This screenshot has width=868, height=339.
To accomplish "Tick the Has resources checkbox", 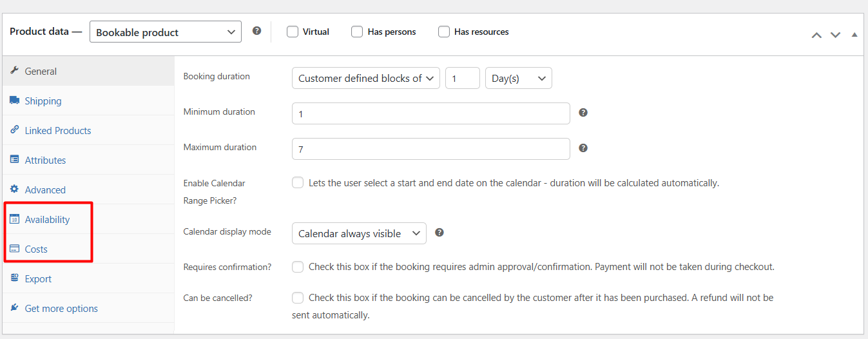I will pyautogui.click(x=444, y=32).
